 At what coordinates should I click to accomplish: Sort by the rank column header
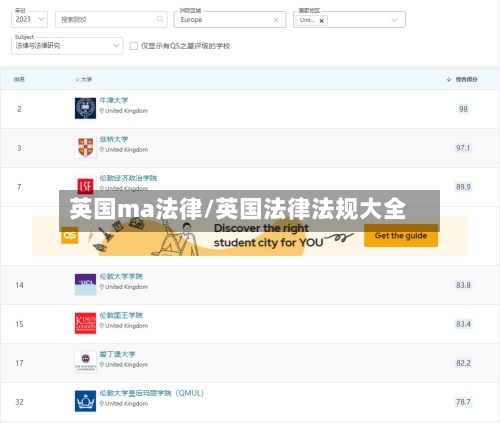click(19, 79)
